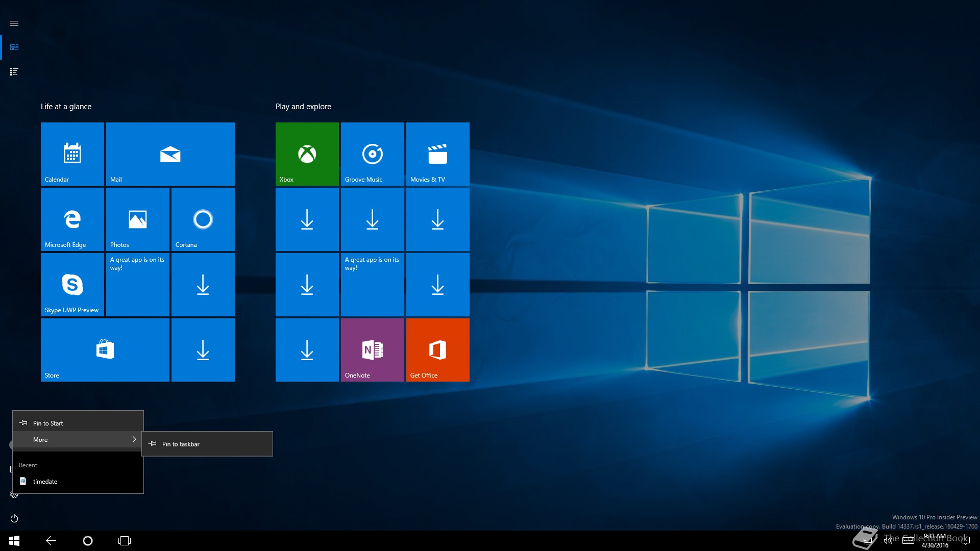Launch the OneNote tile
Image resolution: width=980 pixels, height=551 pixels.
373,350
